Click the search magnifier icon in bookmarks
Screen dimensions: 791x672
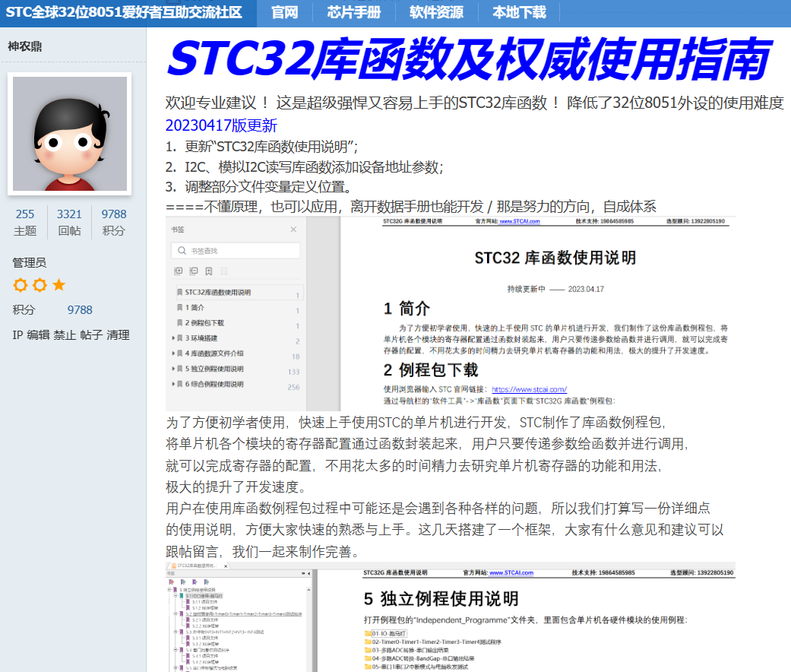coord(182,251)
